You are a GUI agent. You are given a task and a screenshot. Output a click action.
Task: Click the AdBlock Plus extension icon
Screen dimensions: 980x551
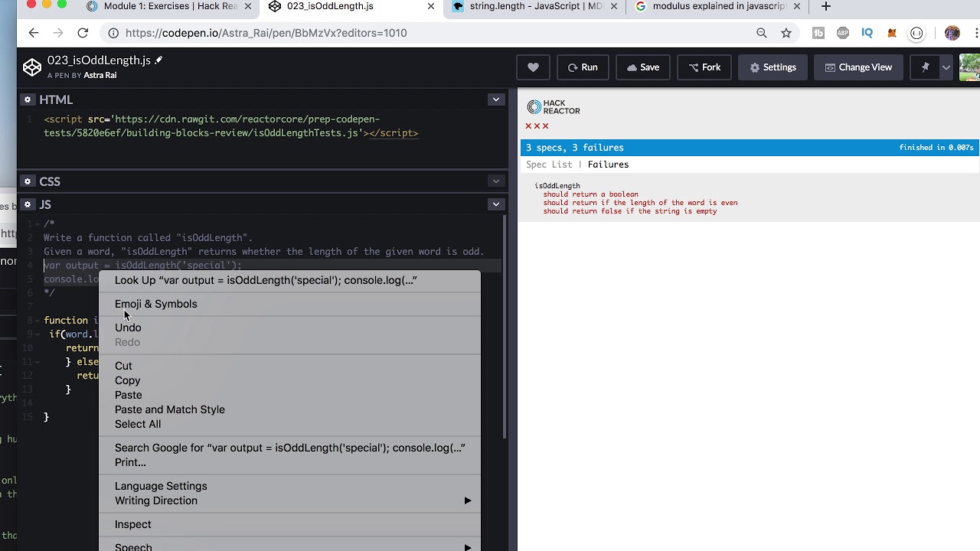click(843, 33)
